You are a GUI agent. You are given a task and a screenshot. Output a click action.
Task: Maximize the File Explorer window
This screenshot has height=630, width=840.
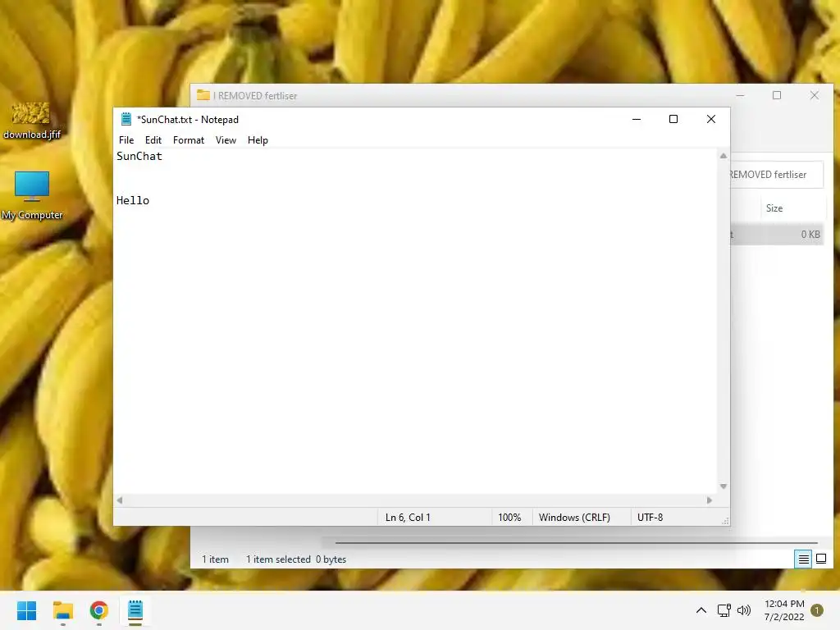click(x=777, y=95)
